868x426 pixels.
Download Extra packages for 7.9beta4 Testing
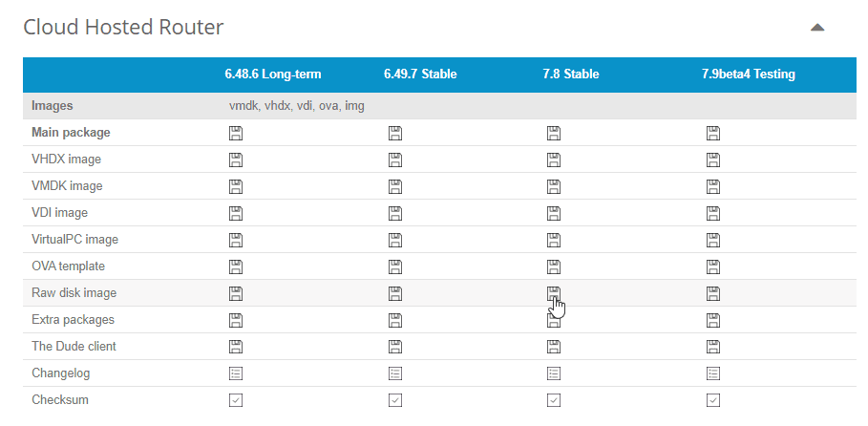(713, 320)
